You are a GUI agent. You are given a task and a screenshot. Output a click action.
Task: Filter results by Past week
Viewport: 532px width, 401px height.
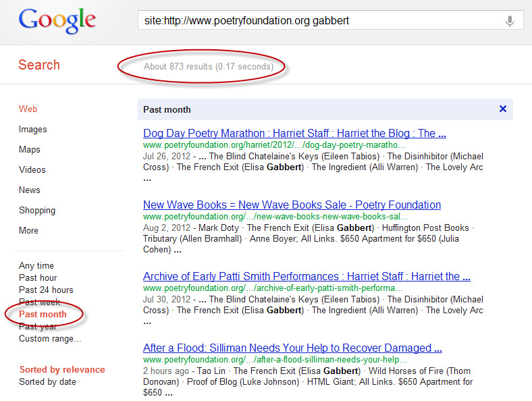39,302
